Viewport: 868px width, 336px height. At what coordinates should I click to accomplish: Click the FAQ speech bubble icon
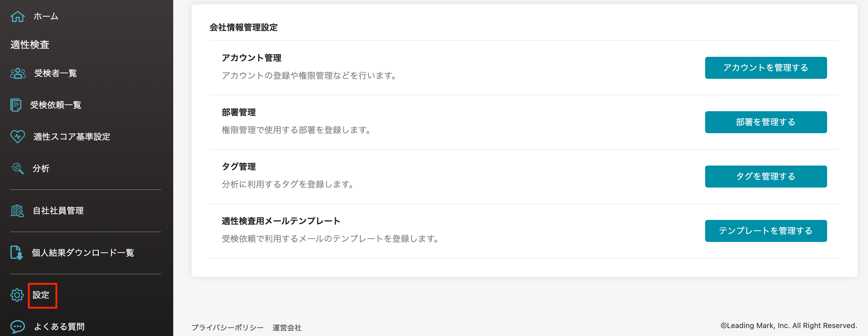(17, 326)
